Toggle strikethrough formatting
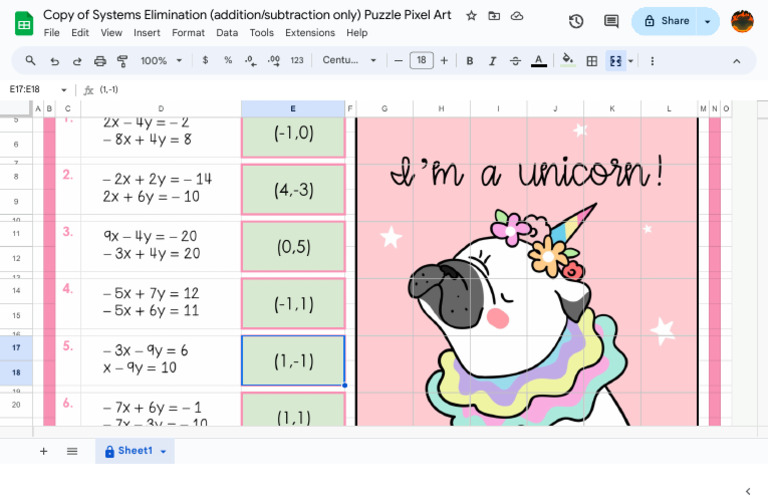Image resolution: width=768 pixels, height=503 pixels. [515, 61]
